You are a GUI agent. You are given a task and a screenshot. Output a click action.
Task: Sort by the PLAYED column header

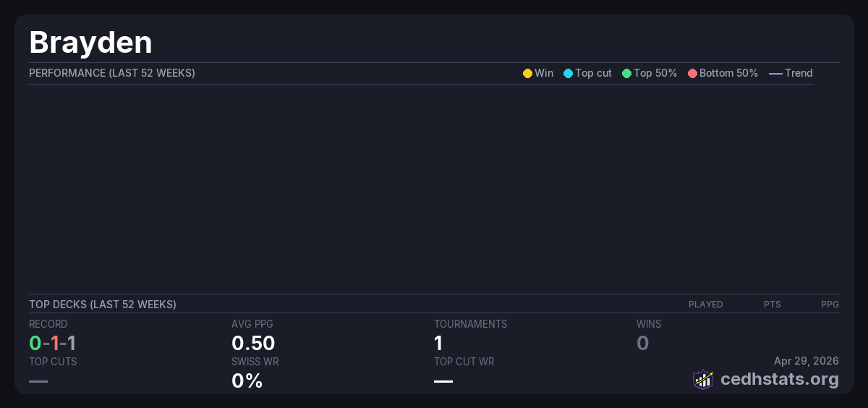point(705,305)
